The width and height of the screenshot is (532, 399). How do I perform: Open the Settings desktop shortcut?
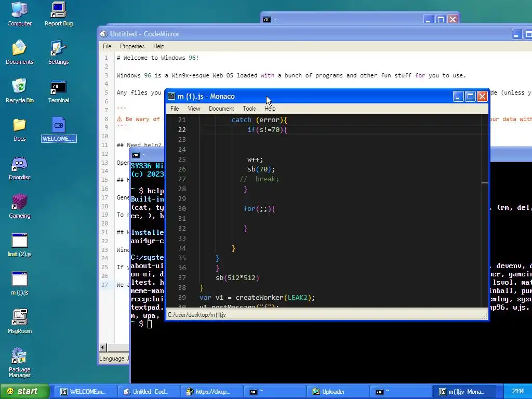(58, 52)
